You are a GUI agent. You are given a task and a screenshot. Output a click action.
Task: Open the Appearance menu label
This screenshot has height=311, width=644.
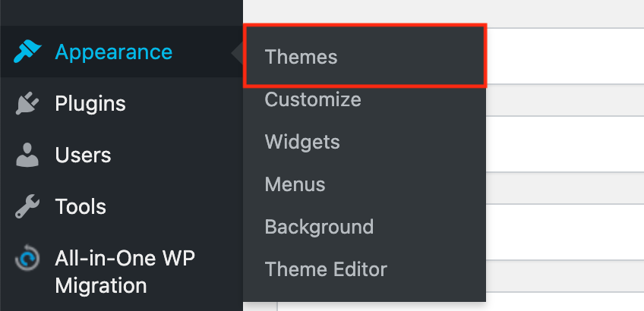click(x=113, y=52)
